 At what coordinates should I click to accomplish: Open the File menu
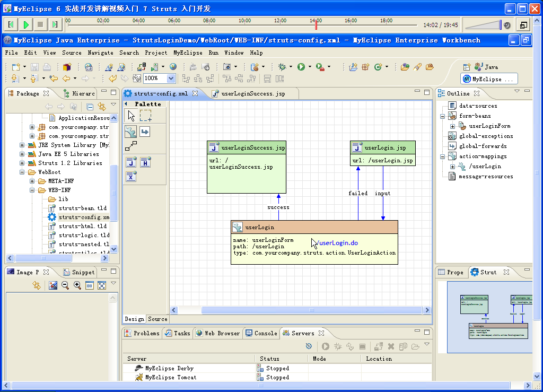click(12, 53)
